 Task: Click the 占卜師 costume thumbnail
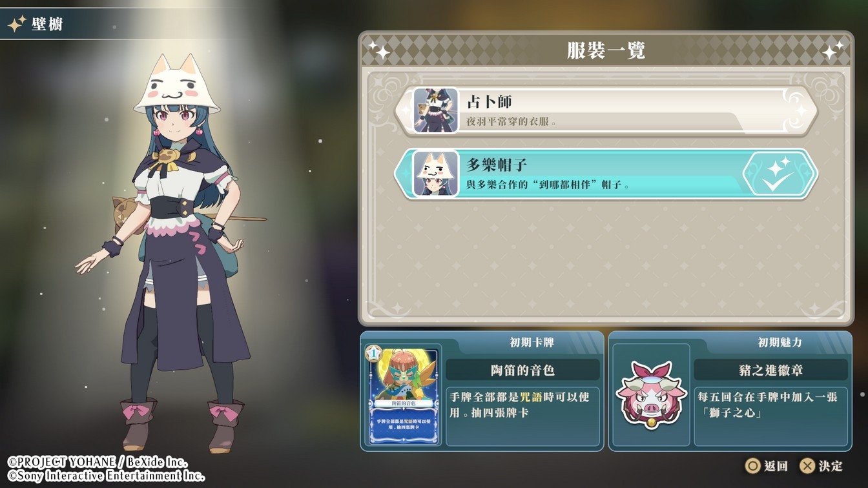tap(436, 110)
